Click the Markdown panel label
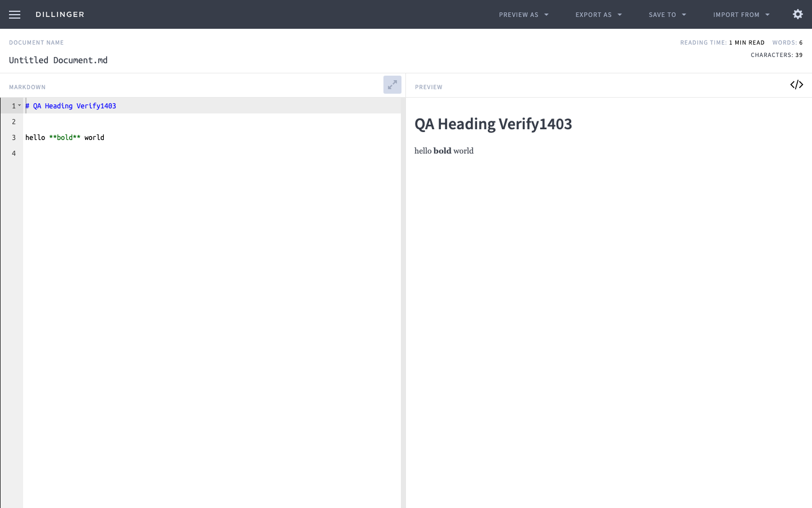This screenshot has height=508, width=812. pos(27,87)
